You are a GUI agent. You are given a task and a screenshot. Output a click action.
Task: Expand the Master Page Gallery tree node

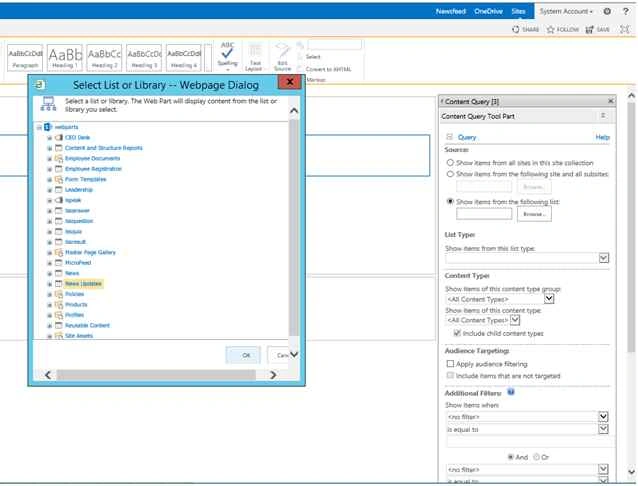click(49, 253)
